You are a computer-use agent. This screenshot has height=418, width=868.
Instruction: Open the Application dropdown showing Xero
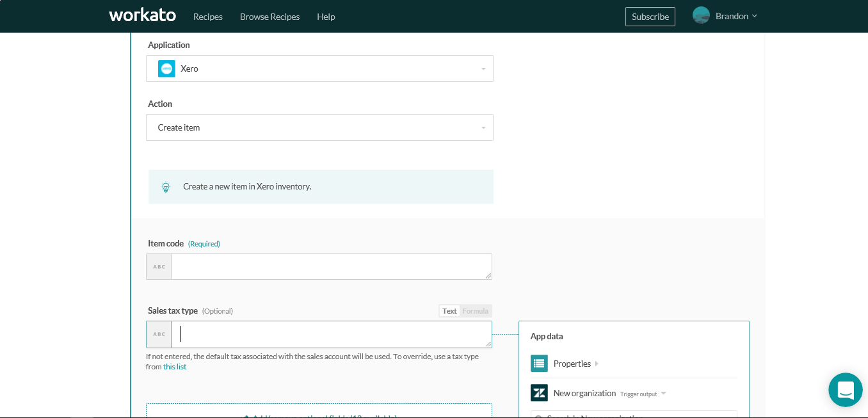(319, 68)
